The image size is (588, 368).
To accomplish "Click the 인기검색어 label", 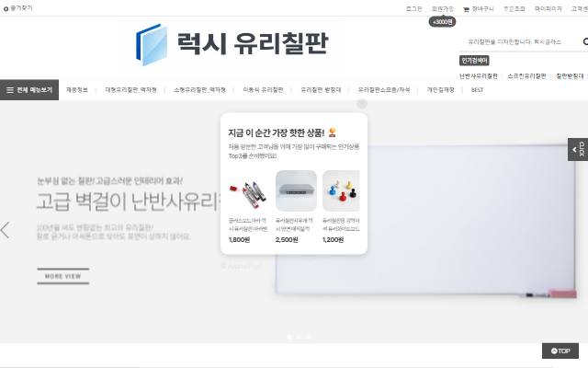I will [474, 61].
